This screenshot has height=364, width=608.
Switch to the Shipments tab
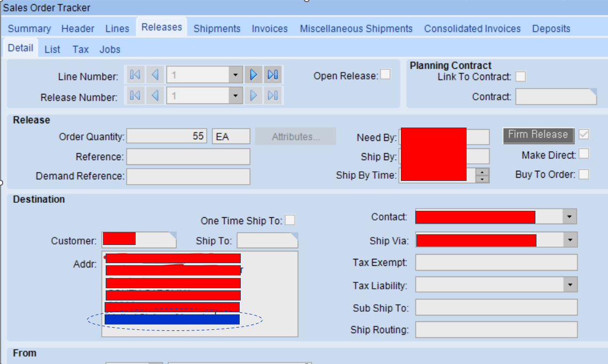pos(217,29)
